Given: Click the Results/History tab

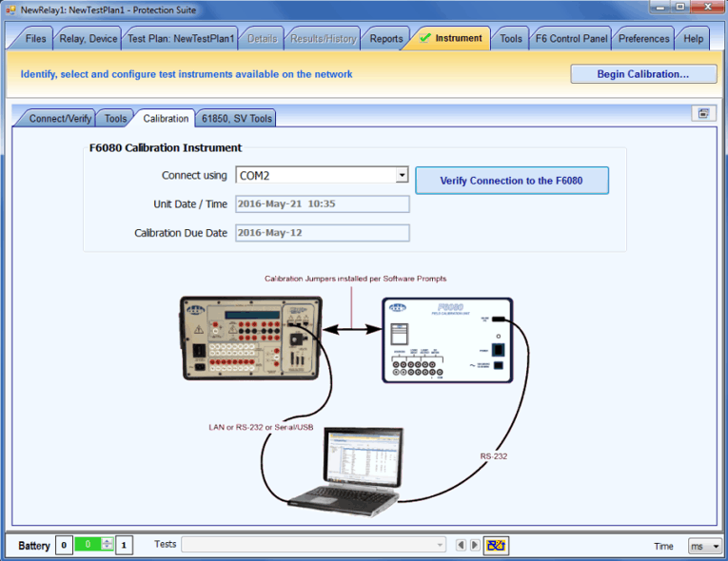Looking at the screenshot, I should coord(324,39).
